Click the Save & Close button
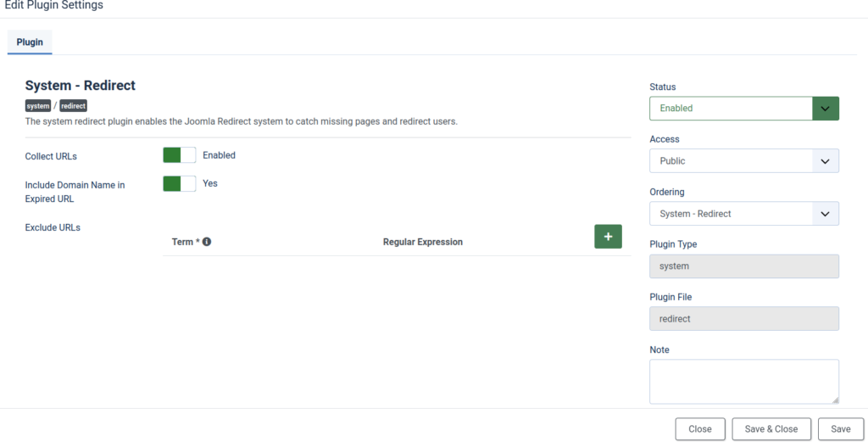The width and height of the screenshot is (868, 442). tap(771, 429)
